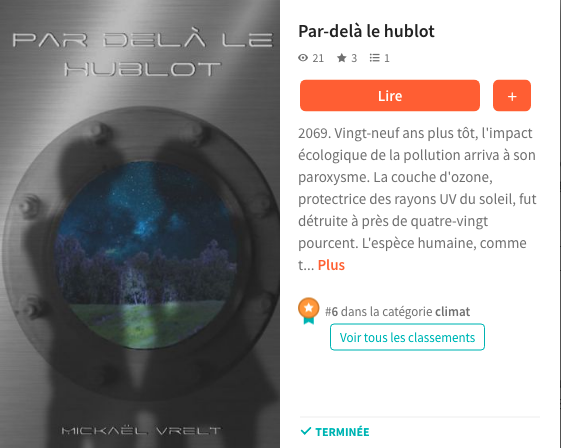This screenshot has height=448, width=561.
Task: Click the view count number 21
Action: 318,58
